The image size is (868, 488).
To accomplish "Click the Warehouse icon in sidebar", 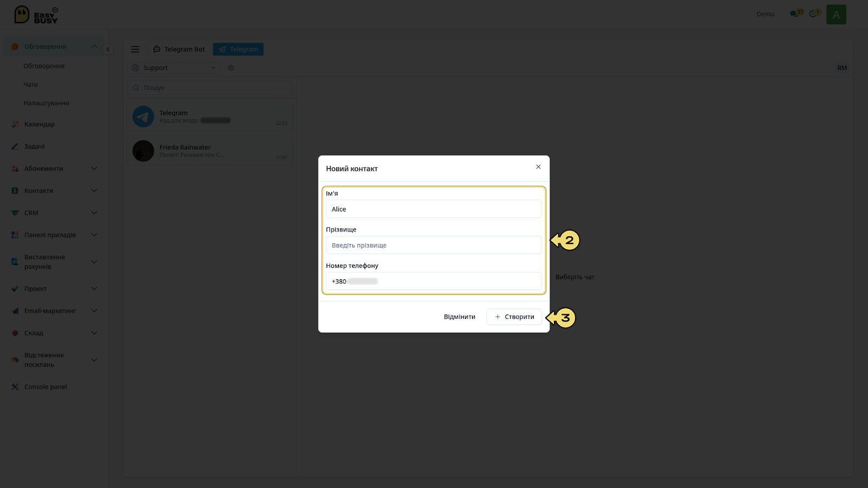I will tap(15, 333).
